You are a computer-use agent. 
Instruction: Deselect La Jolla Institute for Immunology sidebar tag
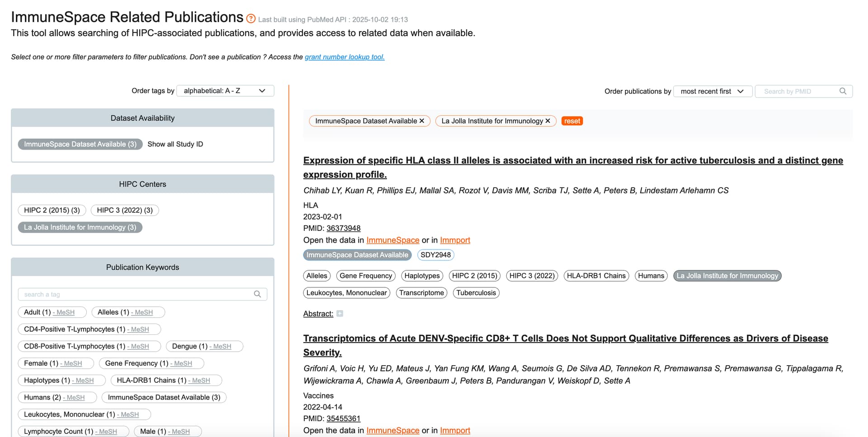tap(80, 227)
